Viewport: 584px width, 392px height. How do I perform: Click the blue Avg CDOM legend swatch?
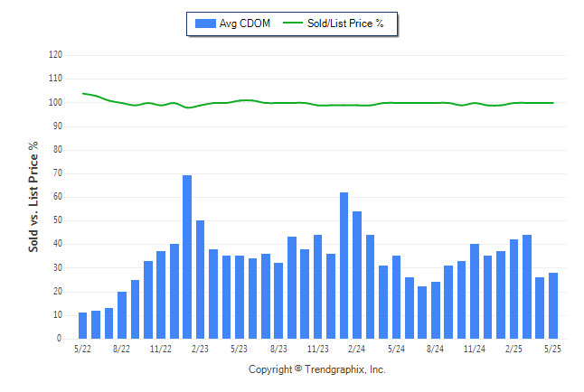tap(205, 23)
